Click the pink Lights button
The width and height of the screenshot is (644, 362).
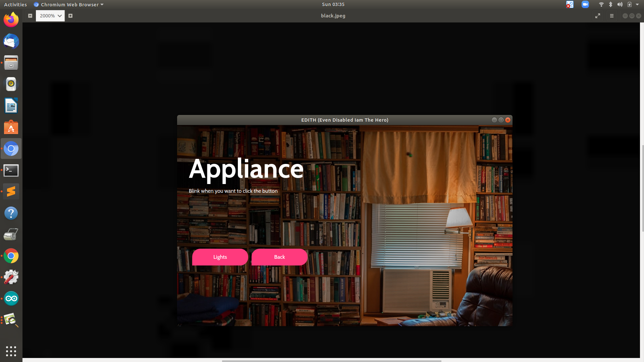click(220, 257)
